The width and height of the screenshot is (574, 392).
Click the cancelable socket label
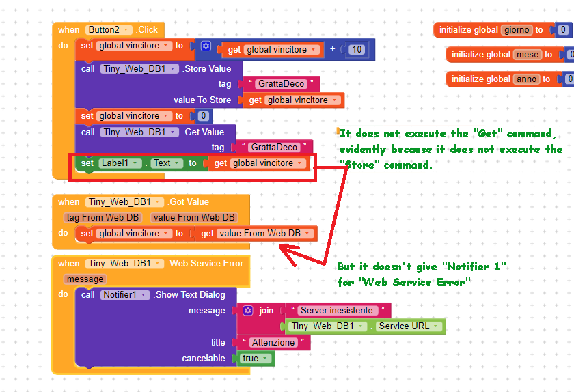204,359
